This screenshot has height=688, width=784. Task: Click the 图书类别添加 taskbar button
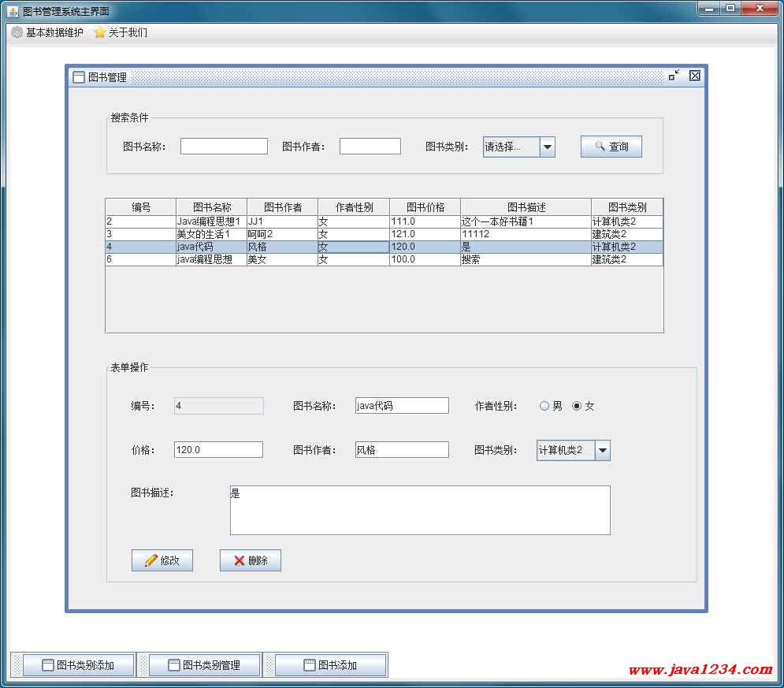click(79, 665)
